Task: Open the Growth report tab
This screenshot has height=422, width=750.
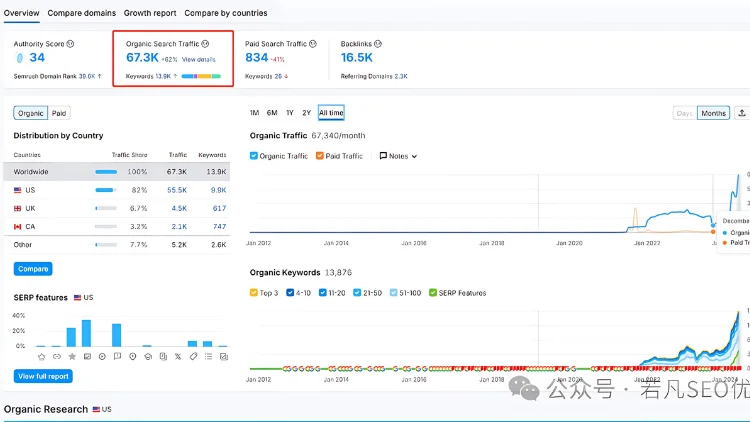Action: (150, 13)
